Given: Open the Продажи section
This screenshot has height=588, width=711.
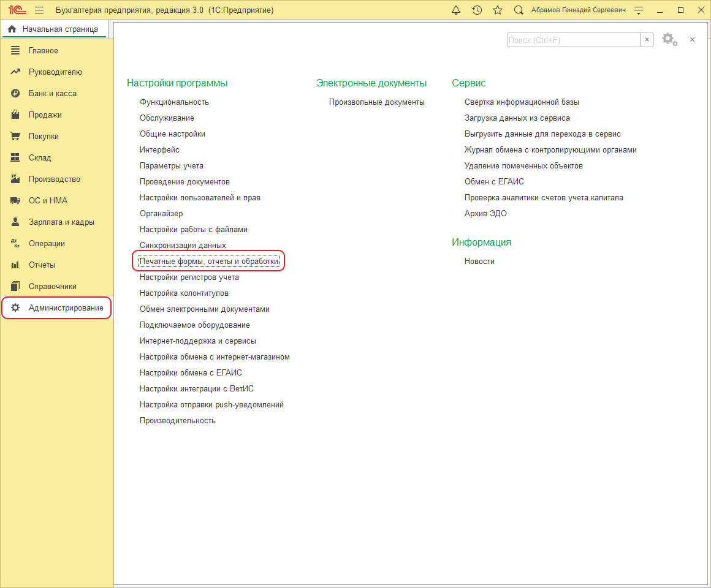Looking at the screenshot, I should coord(56,115).
